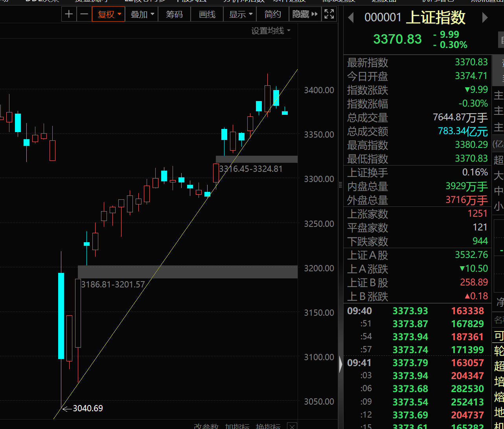Expand the 显示 display dropdown
The image size is (504, 429).
click(240, 14)
